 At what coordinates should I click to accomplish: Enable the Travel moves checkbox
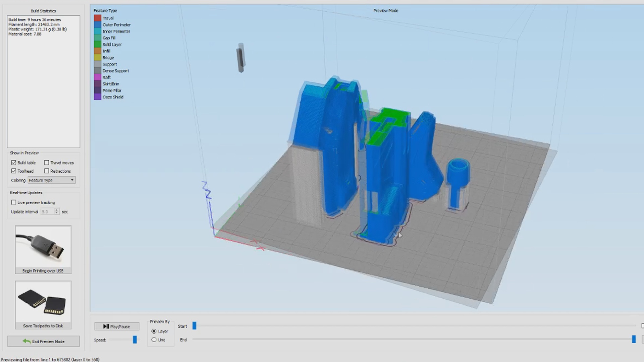(47, 163)
